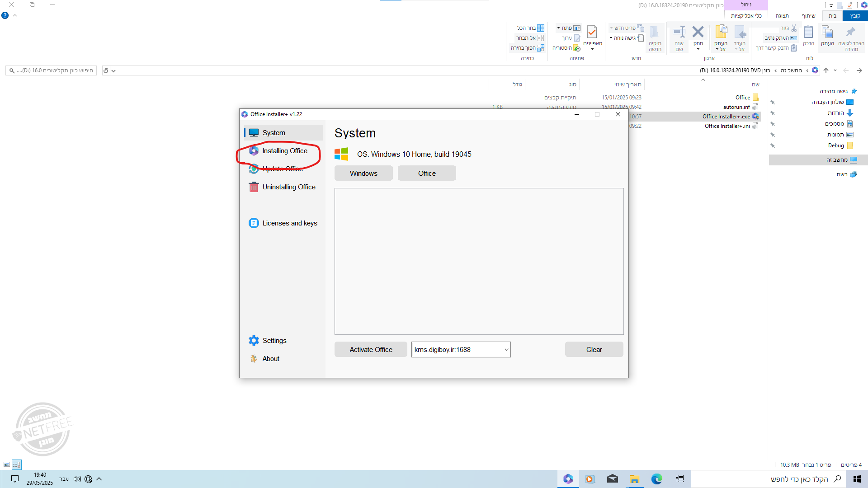Switch to the Home (בית) ribbon tab
The height and width of the screenshot is (488, 868).
[832, 16]
